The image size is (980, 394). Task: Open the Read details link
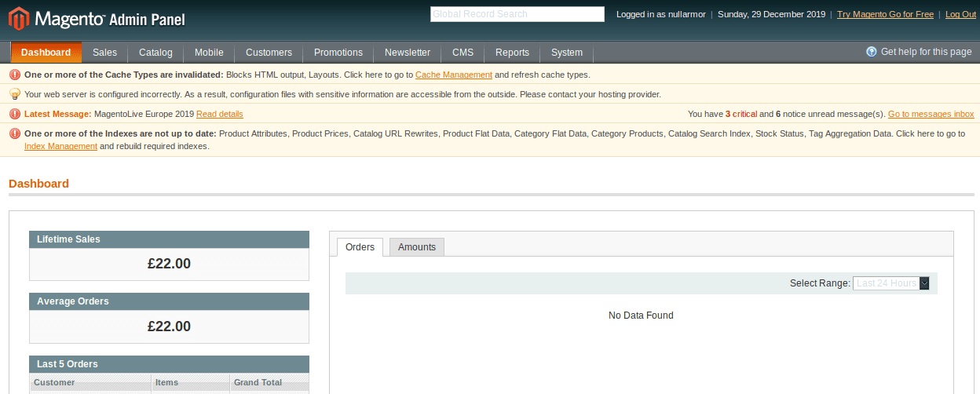coord(220,114)
